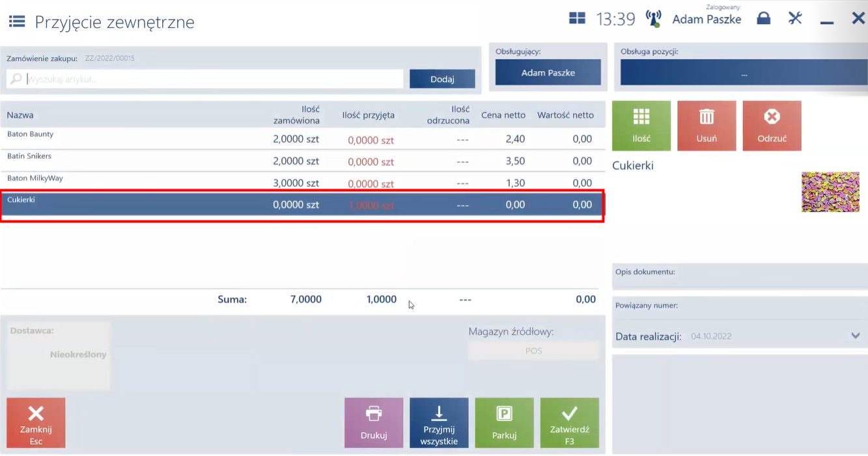Click Batin Snikers price 3,50

515,161
